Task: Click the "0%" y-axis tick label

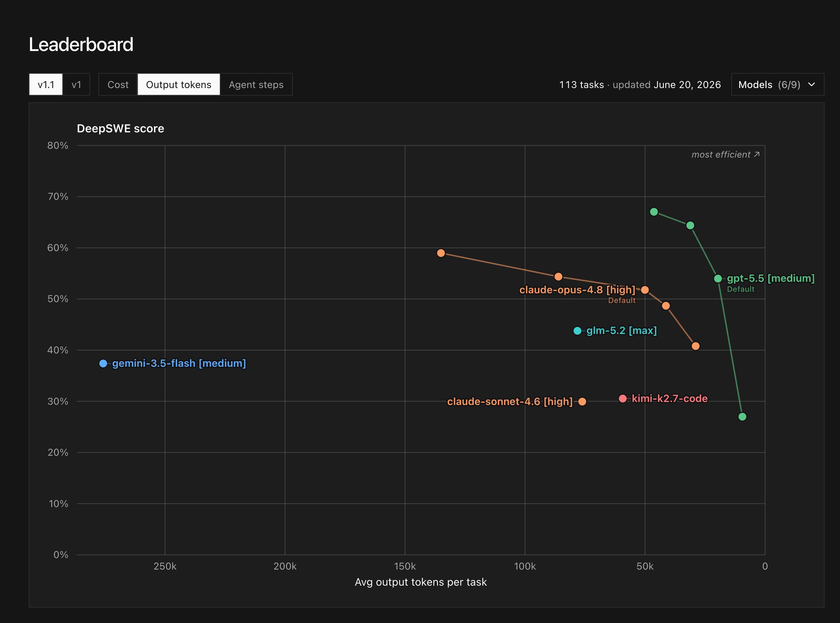Action: pos(61,555)
